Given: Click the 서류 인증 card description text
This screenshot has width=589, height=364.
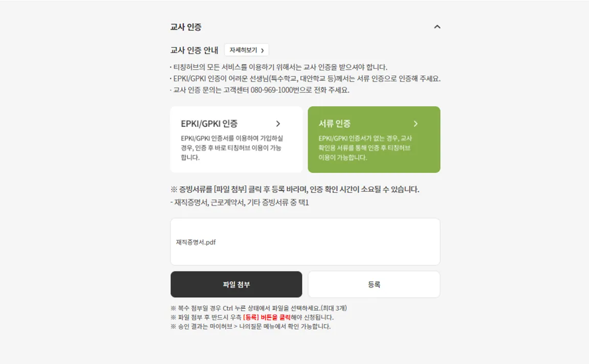Looking at the screenshot, I should tap(365, 148).
